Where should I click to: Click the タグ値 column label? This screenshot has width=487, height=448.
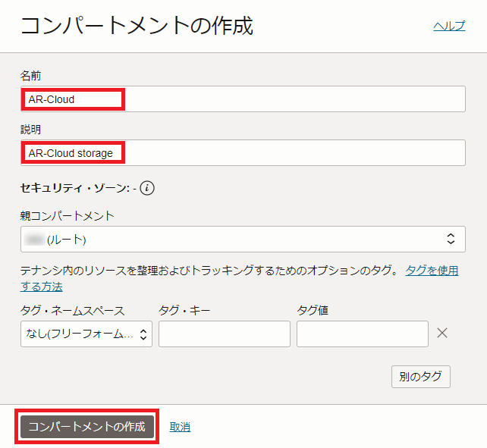313,310
